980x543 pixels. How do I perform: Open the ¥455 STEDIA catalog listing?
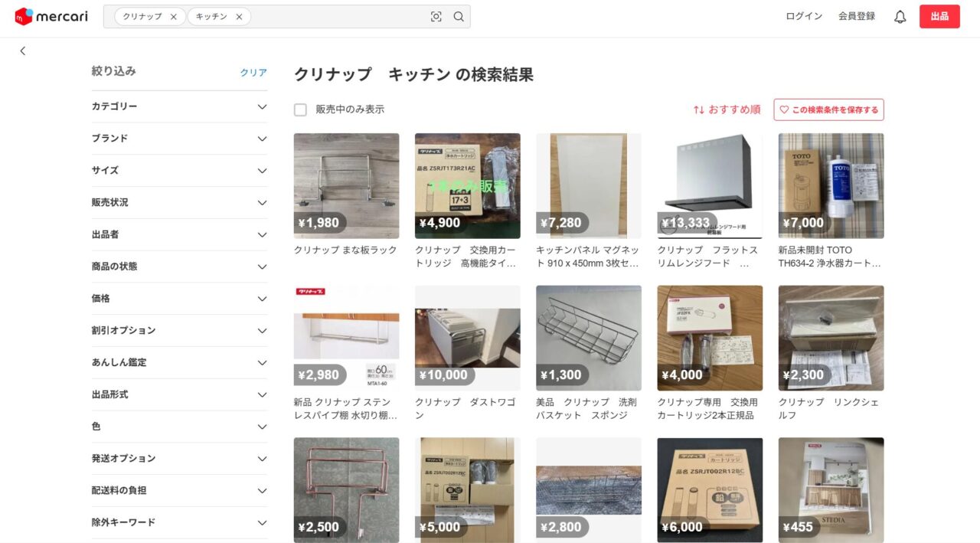pyautogui.click(x=831, y=490)
